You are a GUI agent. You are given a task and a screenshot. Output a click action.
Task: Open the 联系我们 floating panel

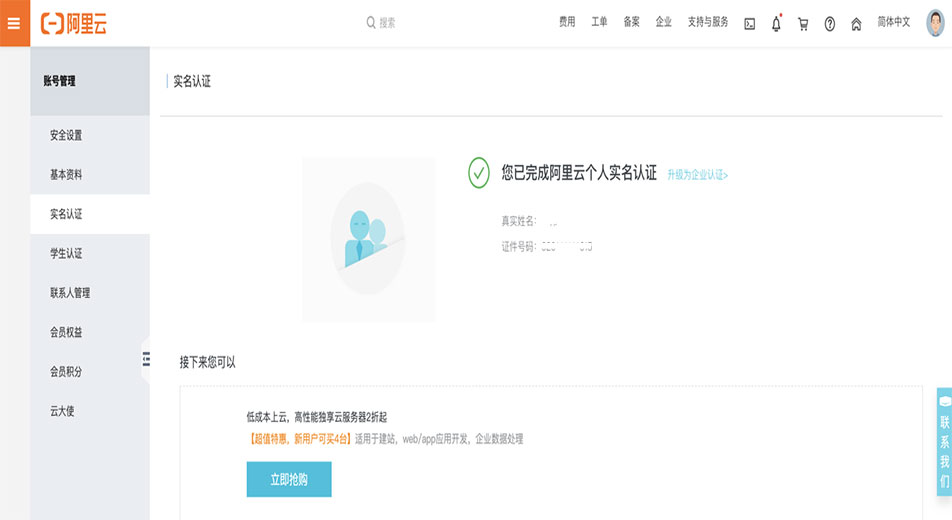[x=944, y=442]
